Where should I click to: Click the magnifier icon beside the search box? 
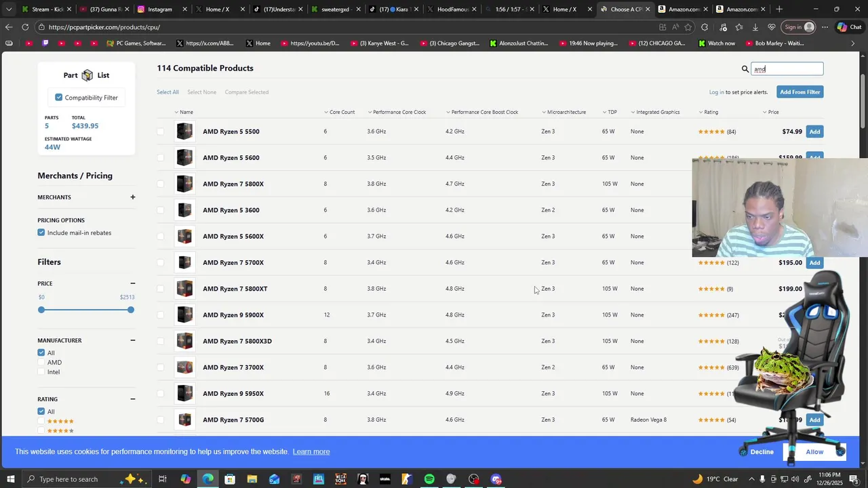[x=745, y=69]
